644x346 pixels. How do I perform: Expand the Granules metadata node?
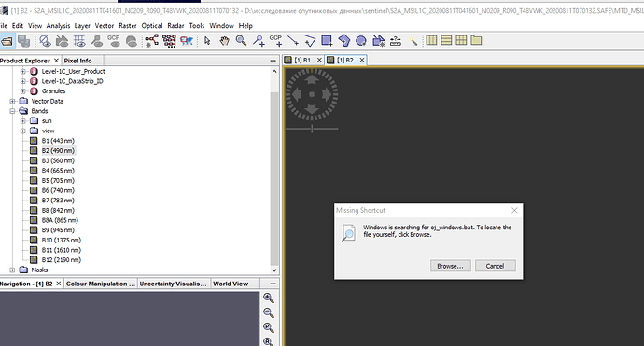coord(23,91)
